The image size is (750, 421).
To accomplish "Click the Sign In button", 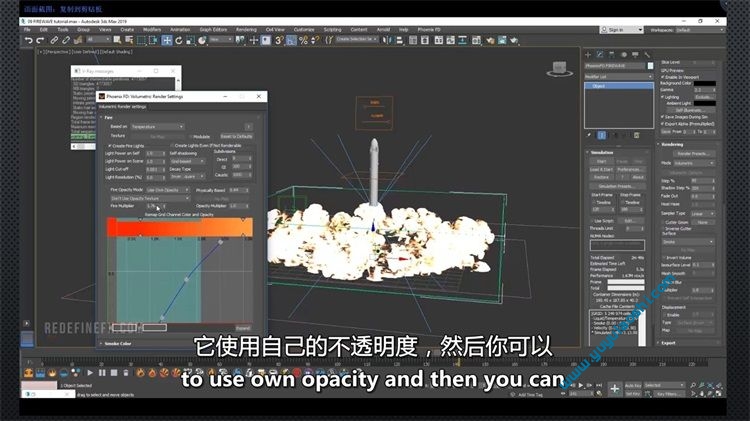I will (621, 30).
